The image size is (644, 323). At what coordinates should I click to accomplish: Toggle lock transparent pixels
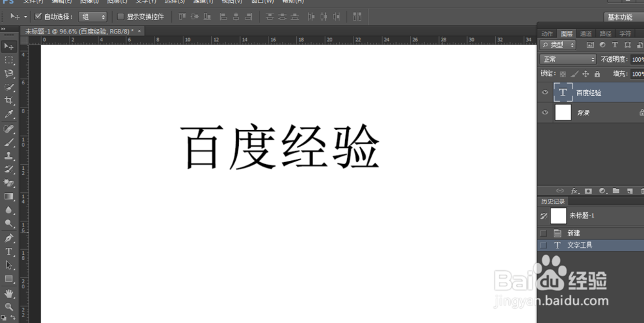[563, 74]
